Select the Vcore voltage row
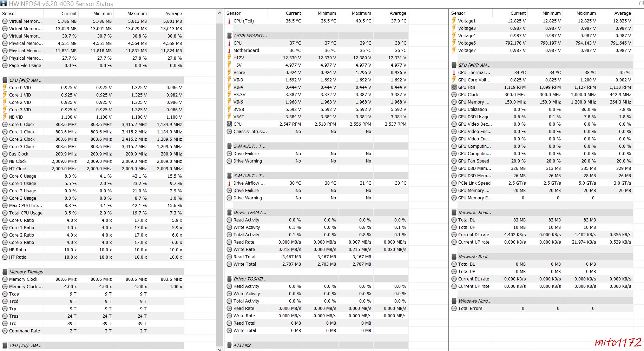This screenshot has width=644, height=351. pos(316,72)
